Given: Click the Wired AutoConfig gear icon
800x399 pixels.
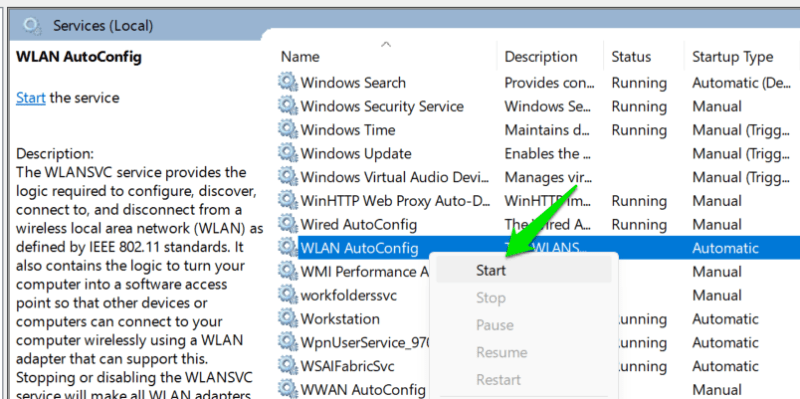Looking at the screenshot, I should pyautogui.click(x=288, y=224).
